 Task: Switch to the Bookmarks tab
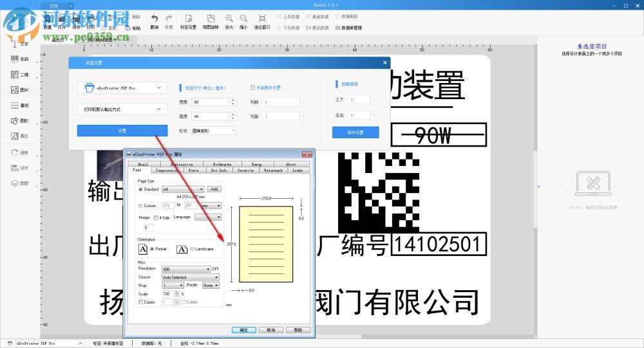[222, 164]
